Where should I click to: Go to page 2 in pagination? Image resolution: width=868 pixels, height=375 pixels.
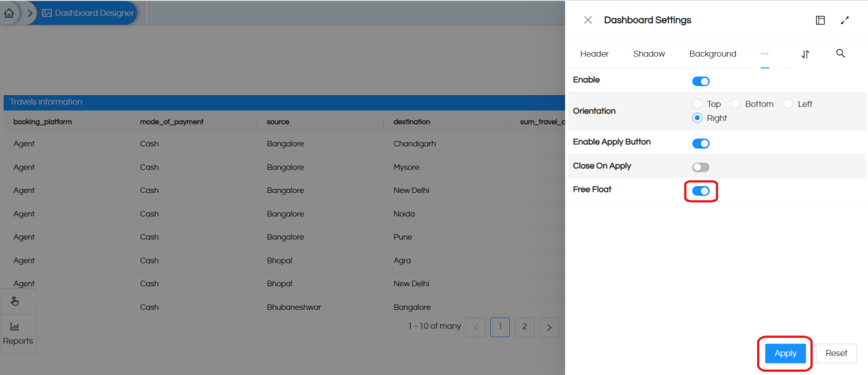[524, 327]
